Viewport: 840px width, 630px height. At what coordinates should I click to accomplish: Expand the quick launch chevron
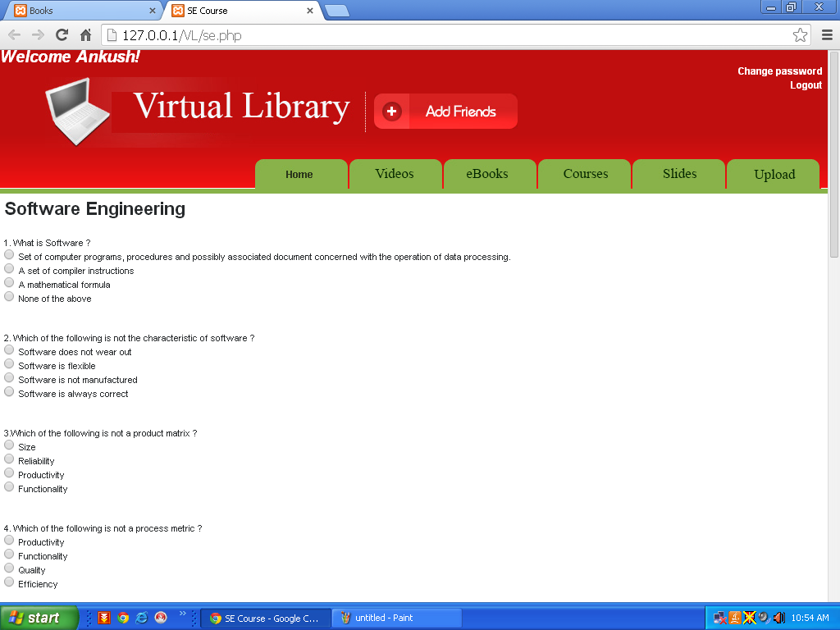coord(183,614)
